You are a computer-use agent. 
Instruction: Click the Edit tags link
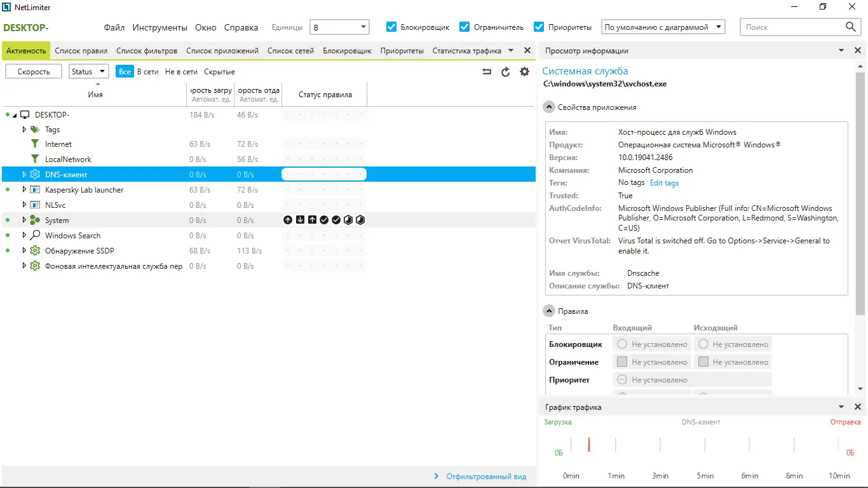[x=664, y=182]
